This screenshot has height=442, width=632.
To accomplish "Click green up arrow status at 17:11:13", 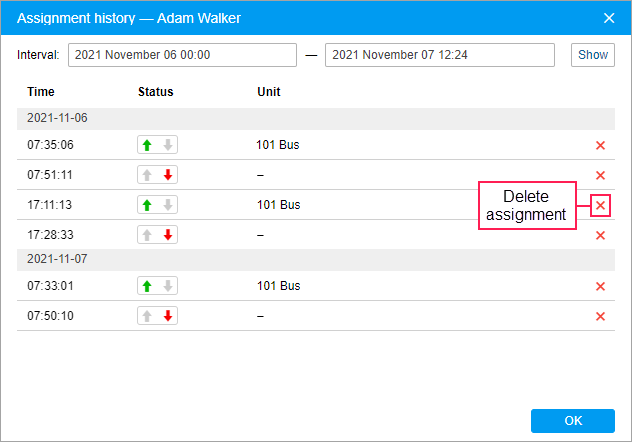I will [x=147, y=205].
